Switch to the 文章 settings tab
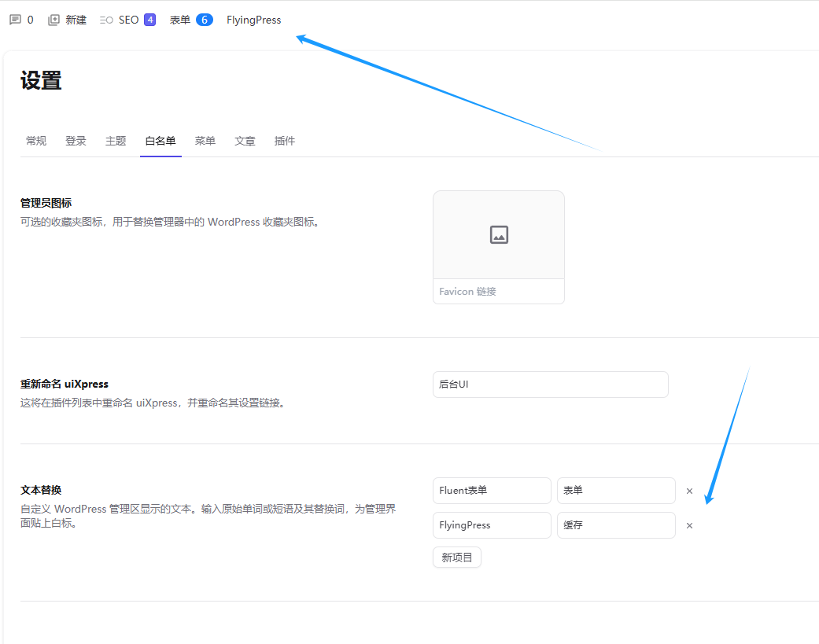Screen dimensions: 819x644 [x=245, y=141]
